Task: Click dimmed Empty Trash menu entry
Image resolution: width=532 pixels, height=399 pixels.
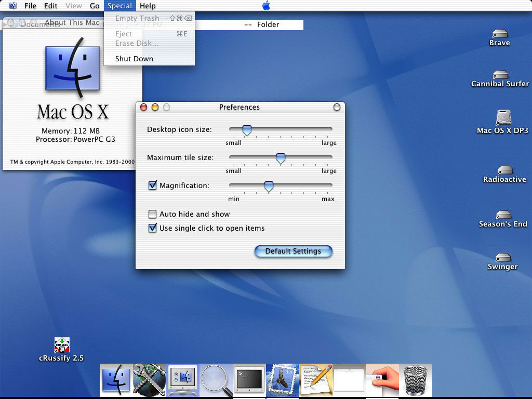Action: [149, 18]
